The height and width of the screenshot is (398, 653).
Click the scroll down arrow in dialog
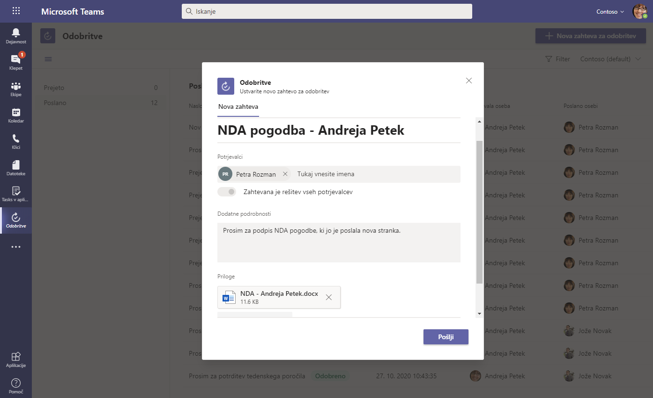pos(479,313)
